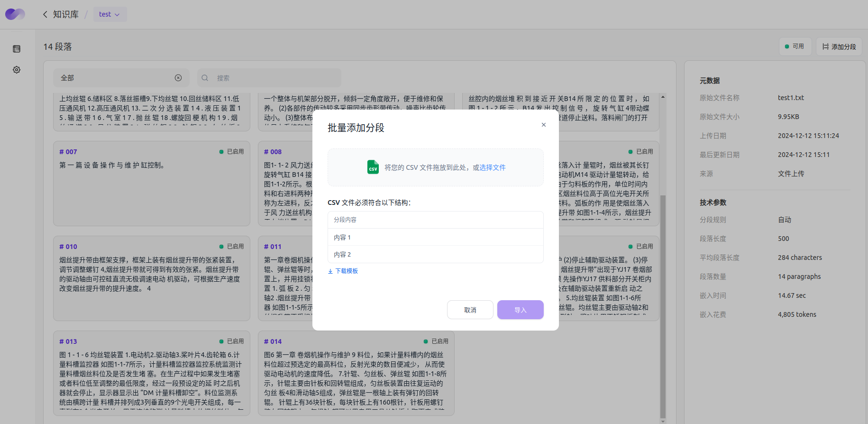
Task: Open segment card # 014
Action: tap(356, 373)
